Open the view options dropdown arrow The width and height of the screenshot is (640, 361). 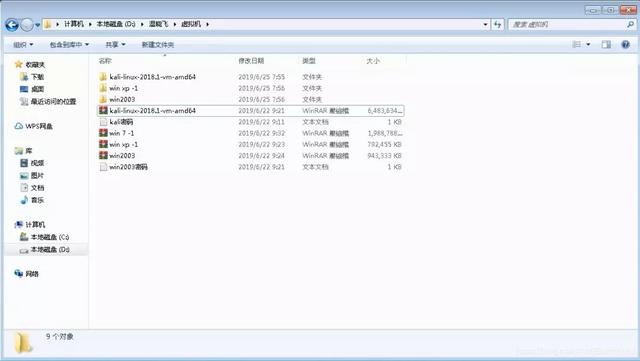[588, 45]
